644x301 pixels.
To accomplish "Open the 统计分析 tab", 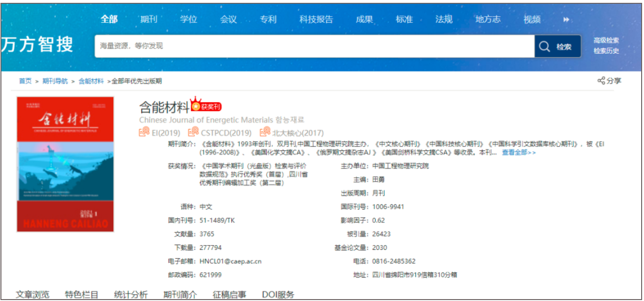I will pos(131,294).
